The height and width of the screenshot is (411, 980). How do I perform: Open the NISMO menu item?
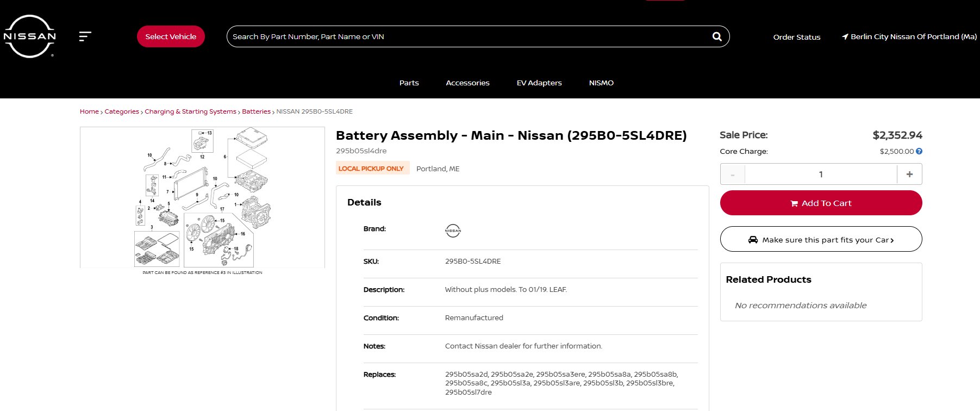pos(601,83)
